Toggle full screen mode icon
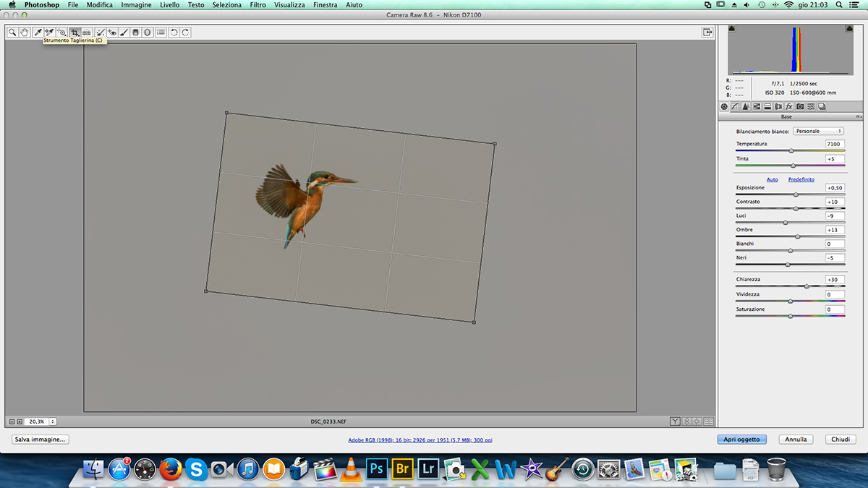Image resolution: width=868 pixels, height=488 pixels. [x=707, y=33]
